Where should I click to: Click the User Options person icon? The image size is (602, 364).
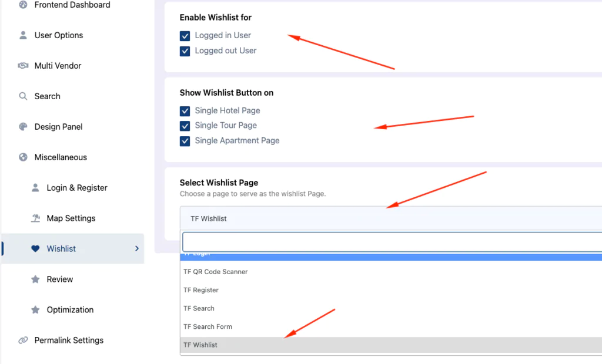23,35
